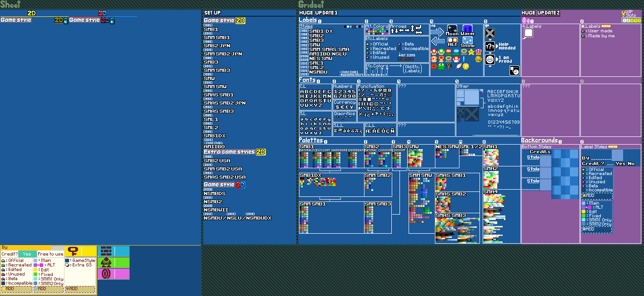Click the Snow theme icon
Screen dimensions: 644x296
click(468, 42)
